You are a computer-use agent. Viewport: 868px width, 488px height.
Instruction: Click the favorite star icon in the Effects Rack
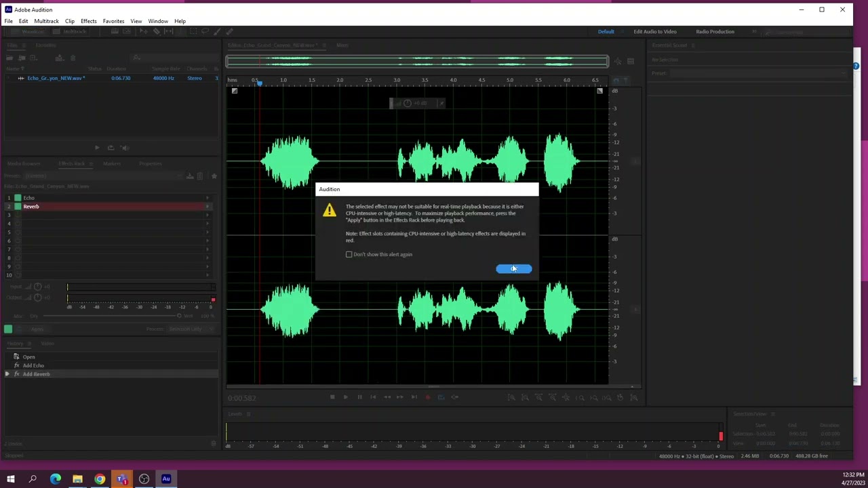214,176
